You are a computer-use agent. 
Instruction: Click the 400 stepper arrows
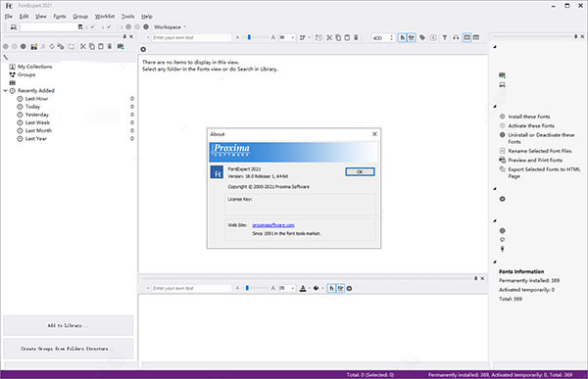[391, 37]
